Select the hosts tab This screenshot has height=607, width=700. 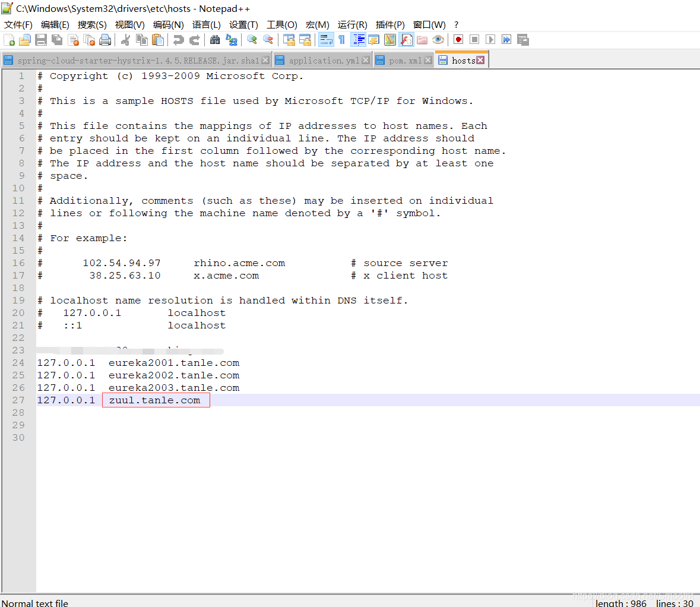point(463,61)
